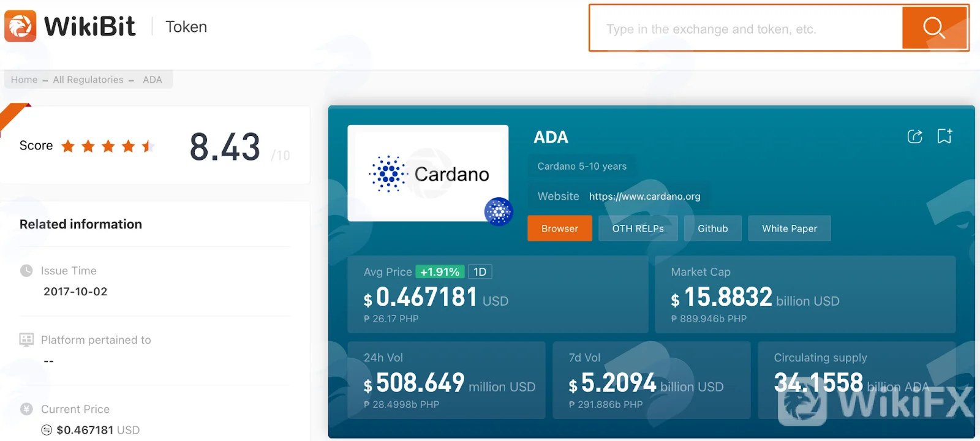Click the 24h Vol label
Screen dimensions: 980x441
tap(383, 358)
